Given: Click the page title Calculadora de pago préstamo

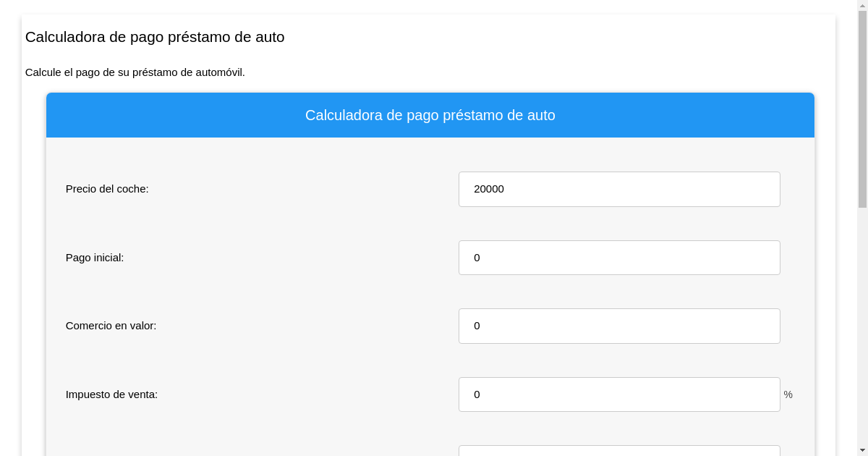Looking at the screenshot, I should pyautogui.click(x=155, y=37).
